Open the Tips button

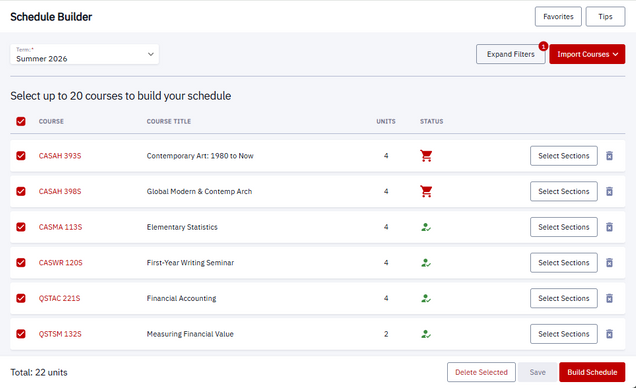(605, 17)
